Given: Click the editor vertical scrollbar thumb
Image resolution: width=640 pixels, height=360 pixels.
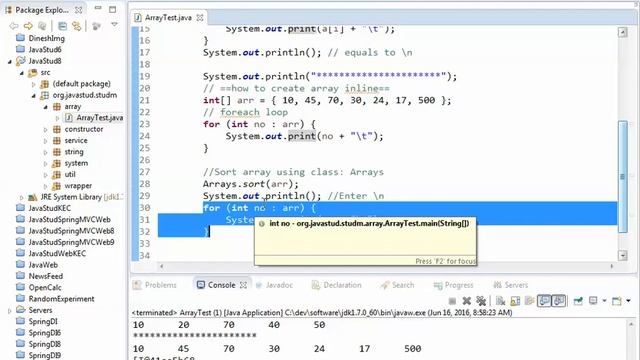Looking at the screenshot, I should [x=622, y=176].
